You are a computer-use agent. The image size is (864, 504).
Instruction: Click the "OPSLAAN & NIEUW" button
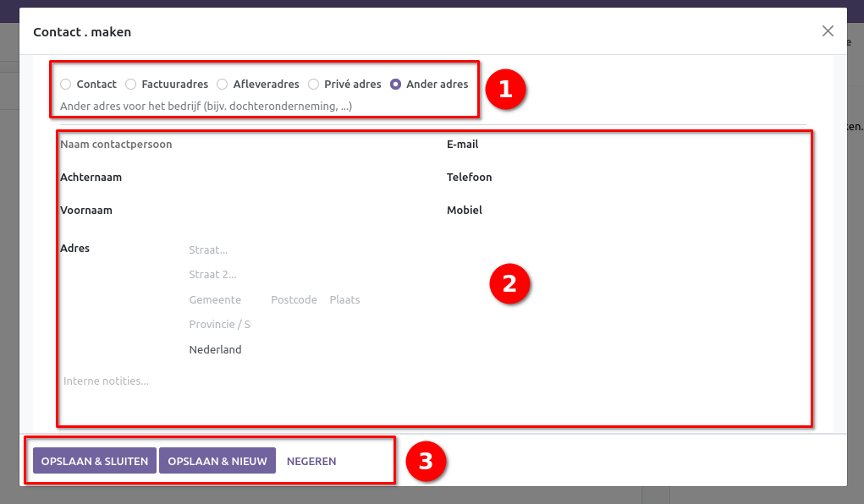[217, 460]
